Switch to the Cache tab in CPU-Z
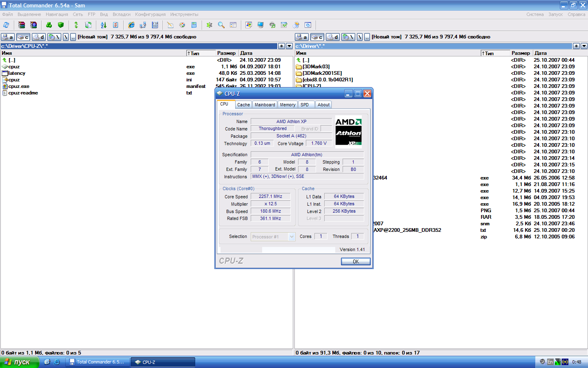This screenshot has width=588, height=368. click(x=243, y=105)
